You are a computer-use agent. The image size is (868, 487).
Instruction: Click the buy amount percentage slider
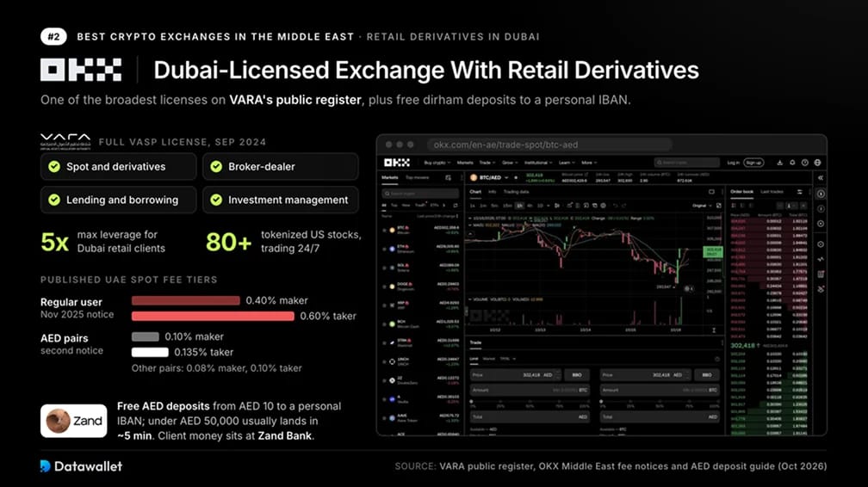pyautogui.click(x=530, y=401)
